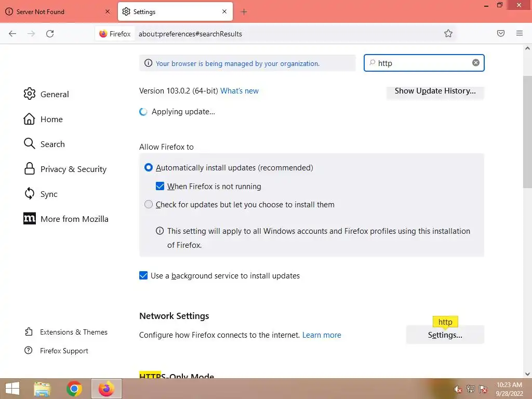Open File Explorer from taskbar
Screen dimensions: 532x399
click(42, 389)
